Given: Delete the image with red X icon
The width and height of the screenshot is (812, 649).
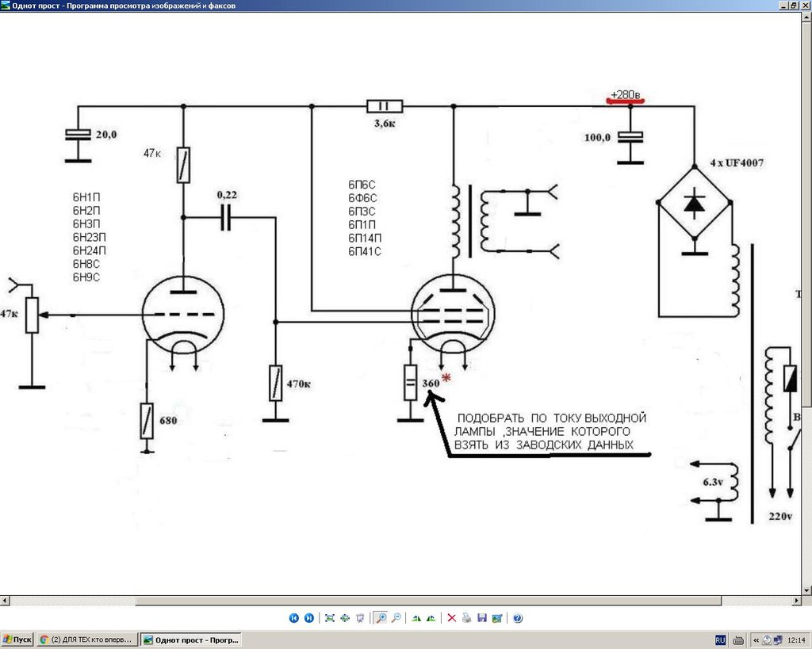Looking at the screenshot, I should [x=451, y=618].
